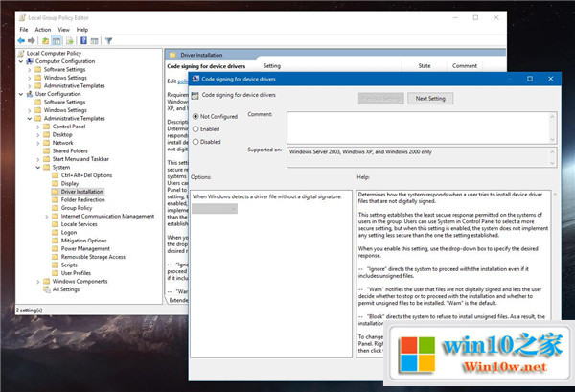Click the Comment box scroll down arrow
Image resolution: width=575 pixels, height=392 pixels.
[553, 140]
